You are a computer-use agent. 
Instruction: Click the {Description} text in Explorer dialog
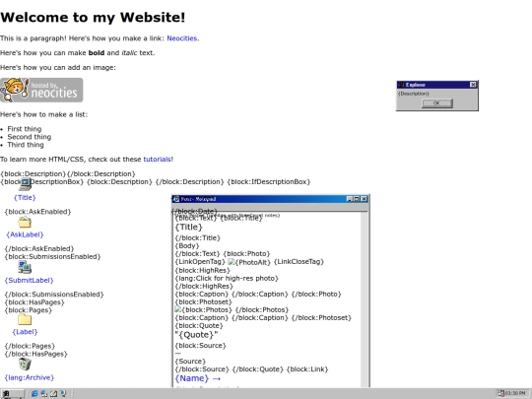pyautogui.click(x=413, y=94)
